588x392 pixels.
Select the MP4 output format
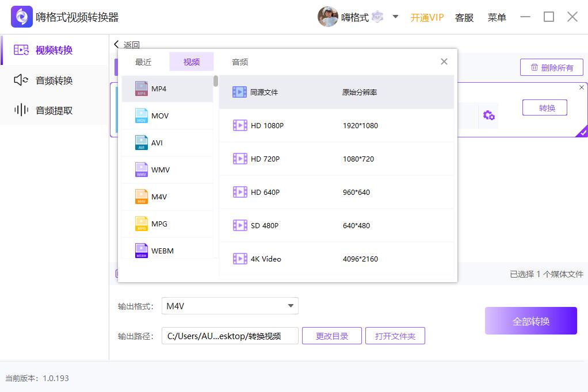coord(167,89)
